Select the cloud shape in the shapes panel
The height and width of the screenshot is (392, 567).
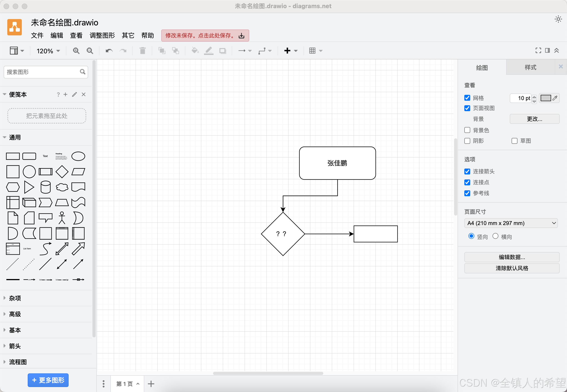pyautogui.click(x=62, y=187)
